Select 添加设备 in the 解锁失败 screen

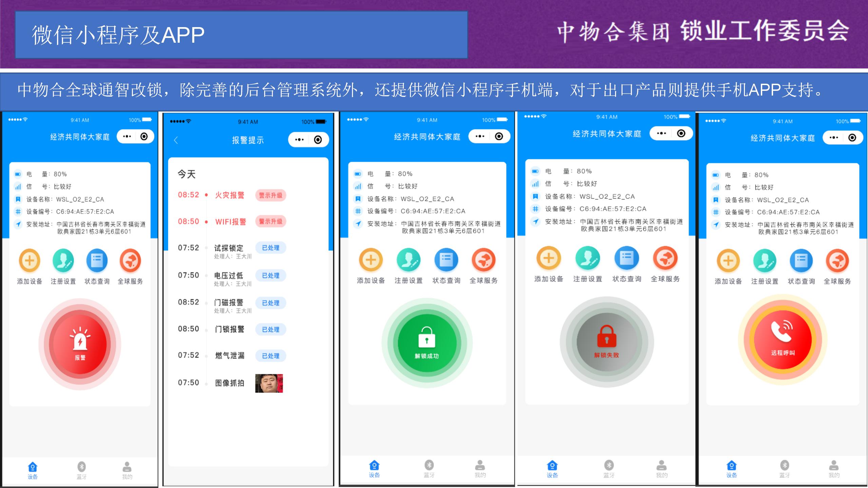click(549, 258)
